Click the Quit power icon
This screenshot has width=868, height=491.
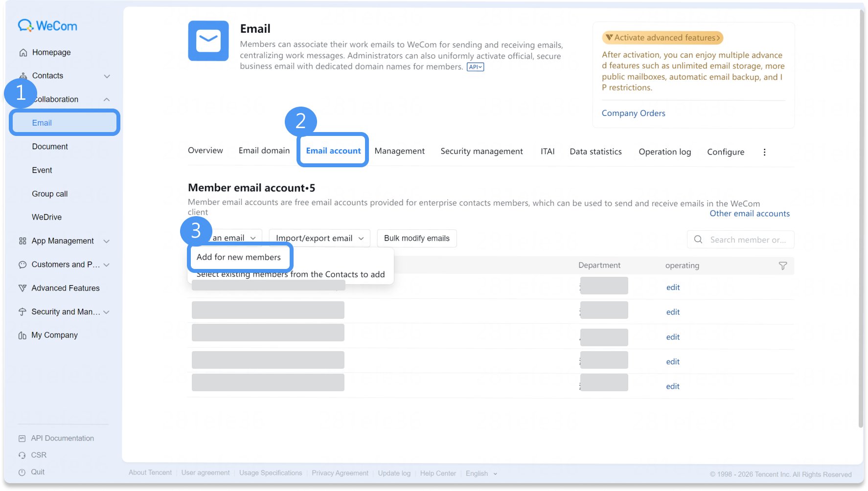[x=22, y=472]
